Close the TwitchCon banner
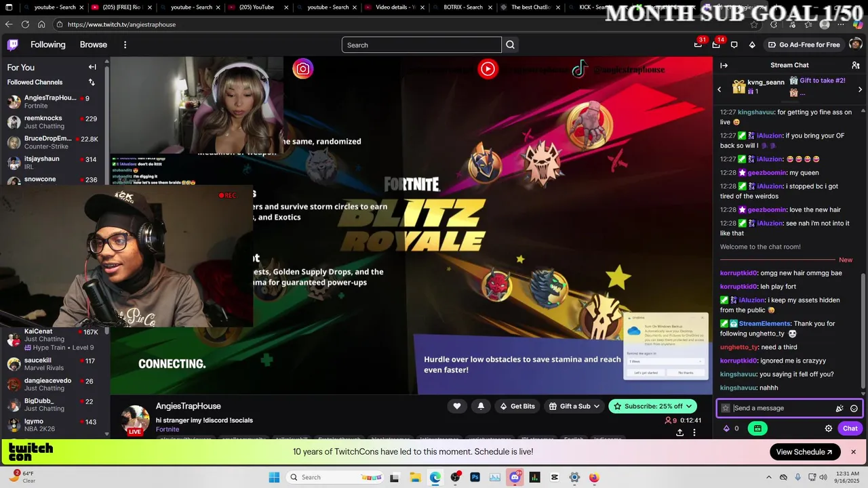868x488 pixels. pos(854,452)
